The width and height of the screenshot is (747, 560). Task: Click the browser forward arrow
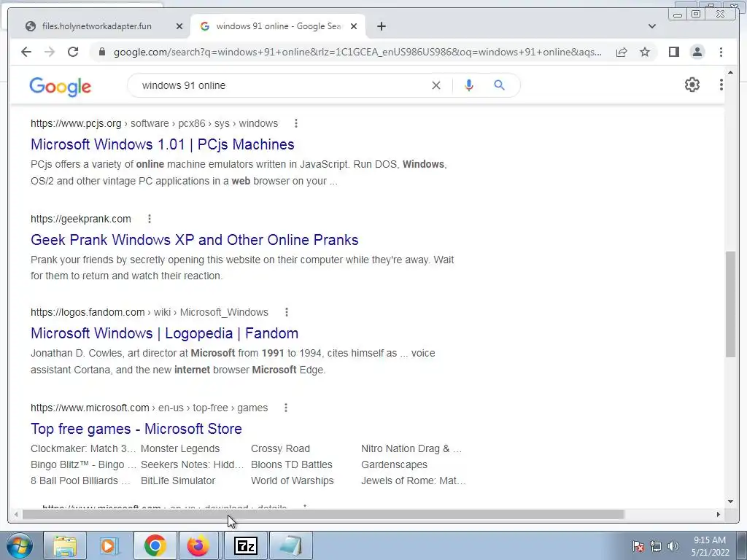point(50,52)
